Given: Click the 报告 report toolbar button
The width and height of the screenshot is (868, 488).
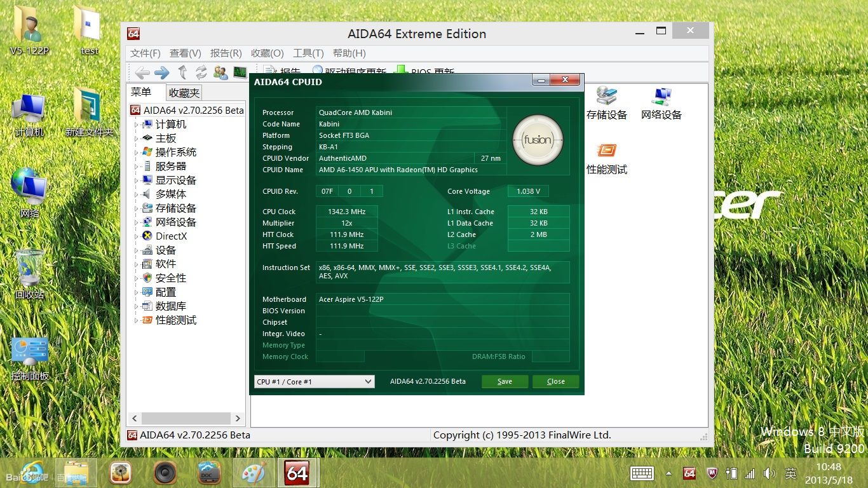Looking at the screenshot, I should [x=282, y=72].
